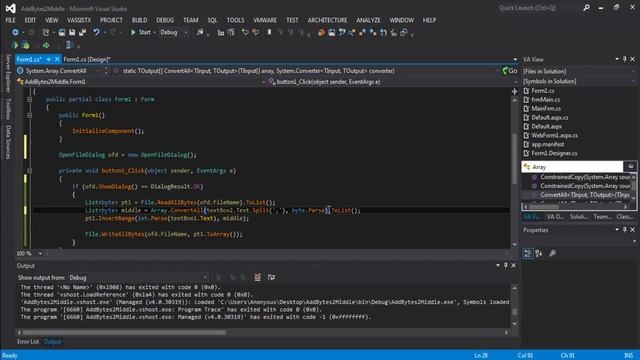Pin the VA View panel
Screen dimensions: 640x360
[624, 59]
